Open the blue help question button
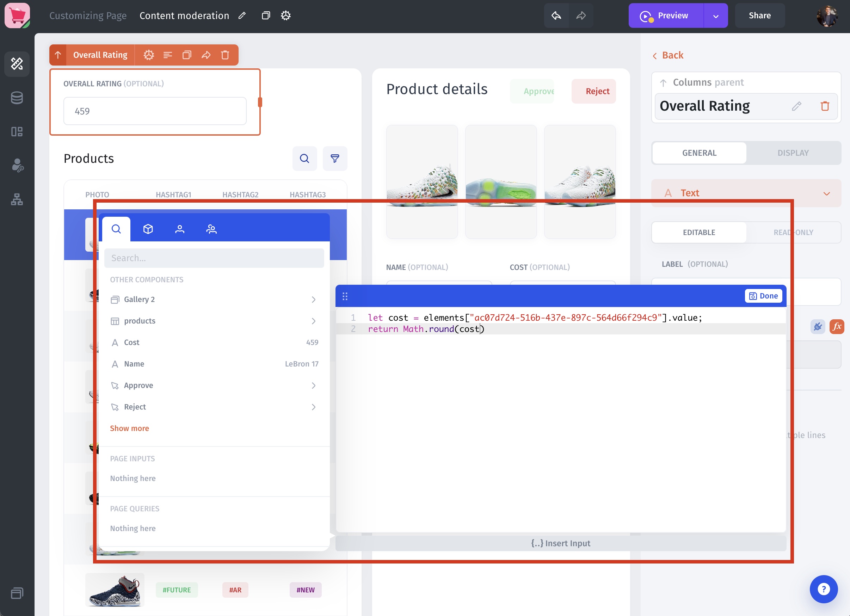The image size is (850, 616). click(x=823, y=589)
